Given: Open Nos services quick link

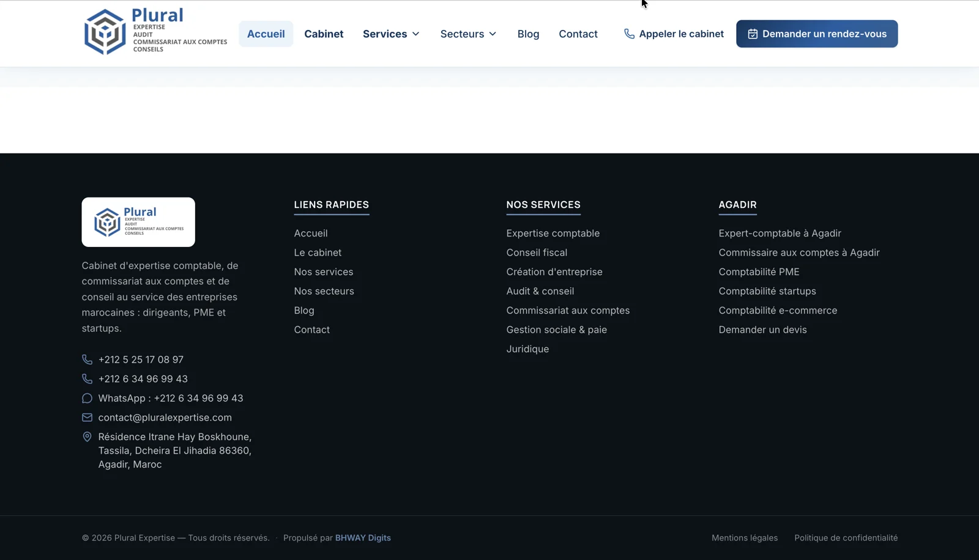Looking at the screenshot, I should 324,272.
